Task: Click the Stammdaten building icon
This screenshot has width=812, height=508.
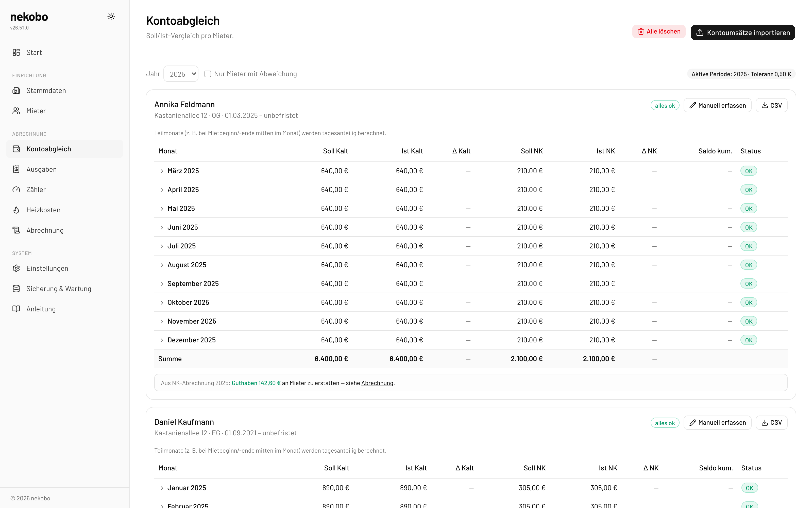Action: tap(16, 90)
